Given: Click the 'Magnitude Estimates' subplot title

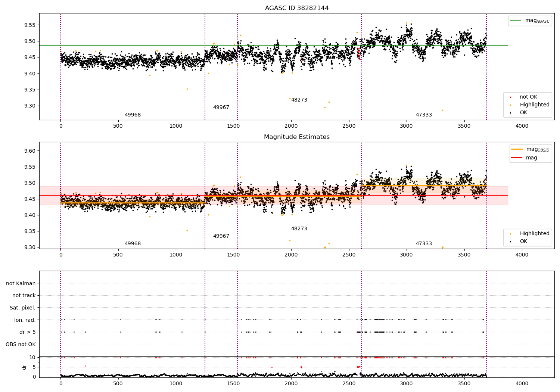Looking at the screenshot, I should (x=297, y=137).
